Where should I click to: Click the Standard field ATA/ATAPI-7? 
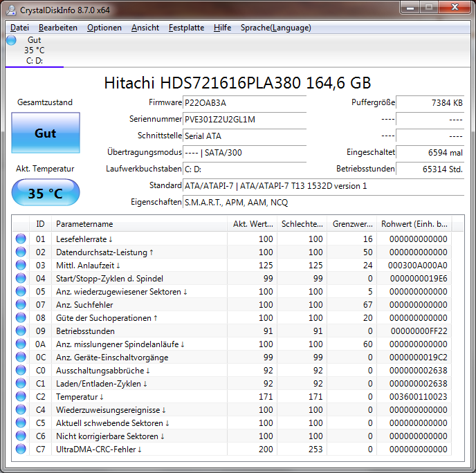(x=323, y=186)
